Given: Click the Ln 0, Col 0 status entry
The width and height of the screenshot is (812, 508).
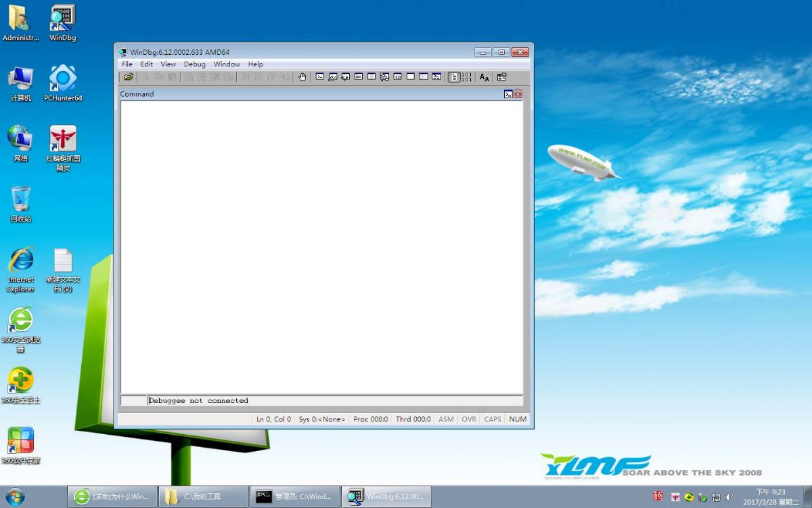Looking at the screenshot, I should point(273,419).
